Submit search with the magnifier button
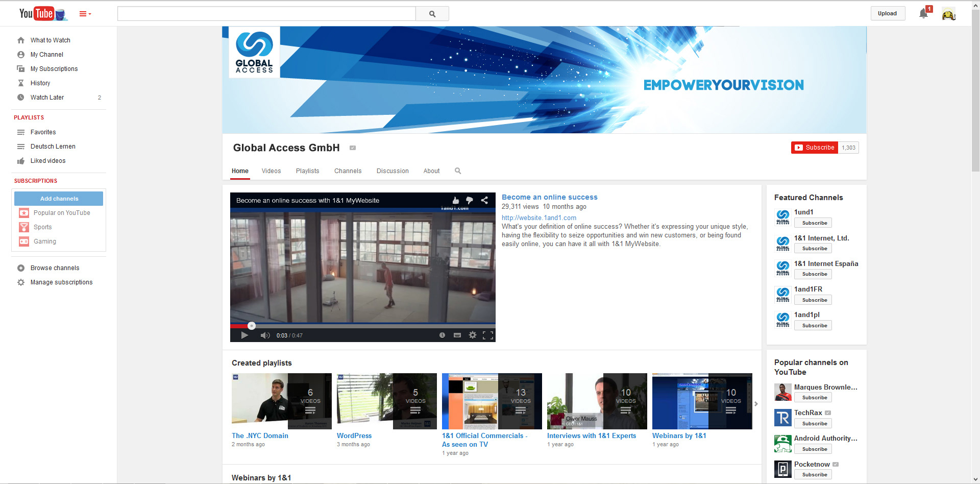 point(432,14)
